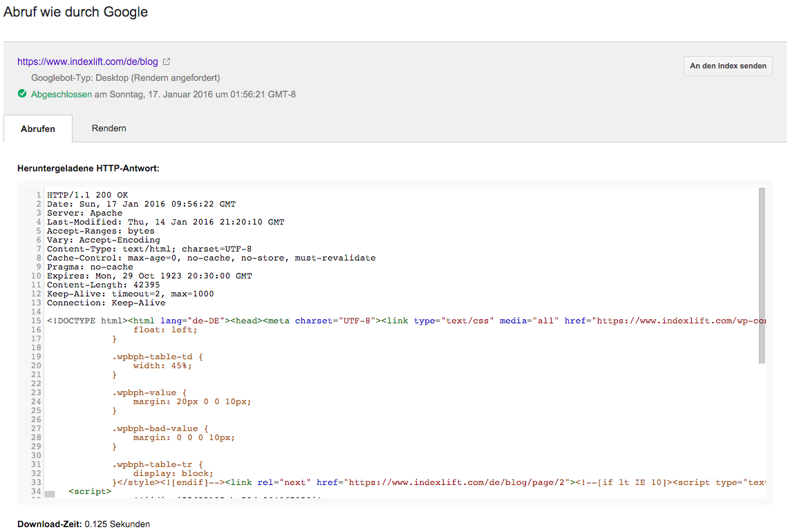The height and width of the screenshot is (532, 788).
Task: Click the '.wpbph-value {' code line
Action: (149, 393)
